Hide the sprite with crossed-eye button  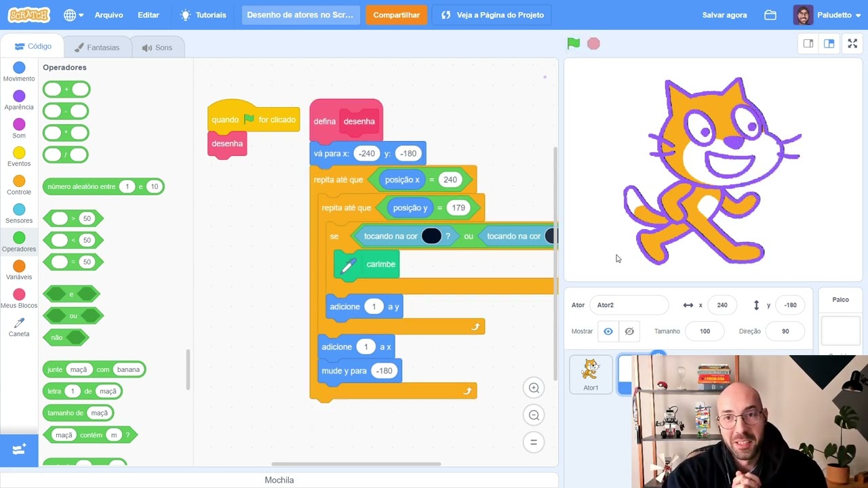tap(629, 331)
